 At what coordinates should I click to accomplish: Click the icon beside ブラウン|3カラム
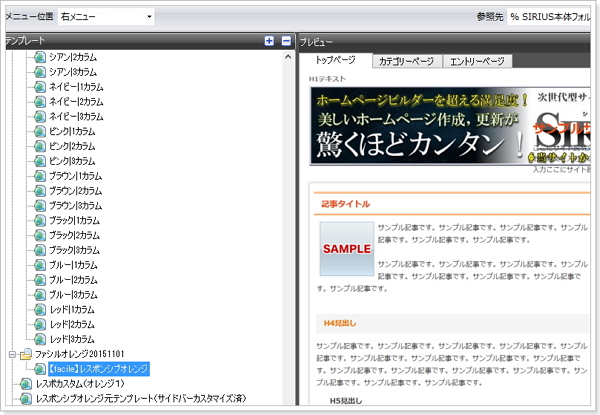pyautogui.click(x=40, y=205)
